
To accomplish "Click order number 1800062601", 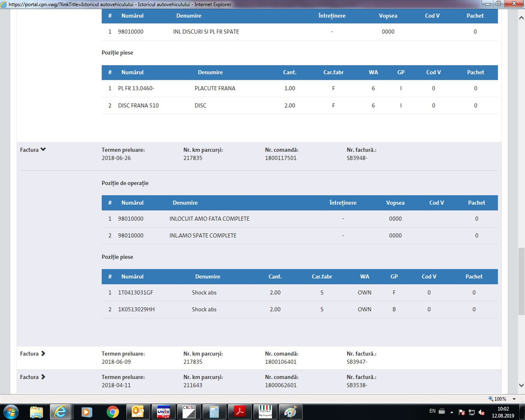I will (280, 385).
